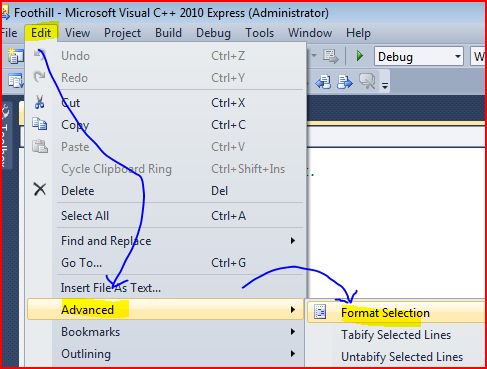Image resolution: width=487 pixels, height=369 pixels.
Task: Click the decrease indent toolbar icon
Action: (323, 82)
